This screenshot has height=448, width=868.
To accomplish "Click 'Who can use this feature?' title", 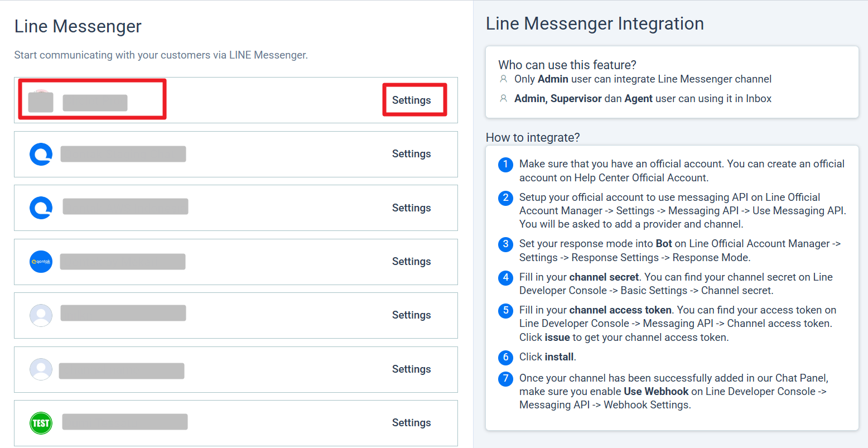I will 567,65.
